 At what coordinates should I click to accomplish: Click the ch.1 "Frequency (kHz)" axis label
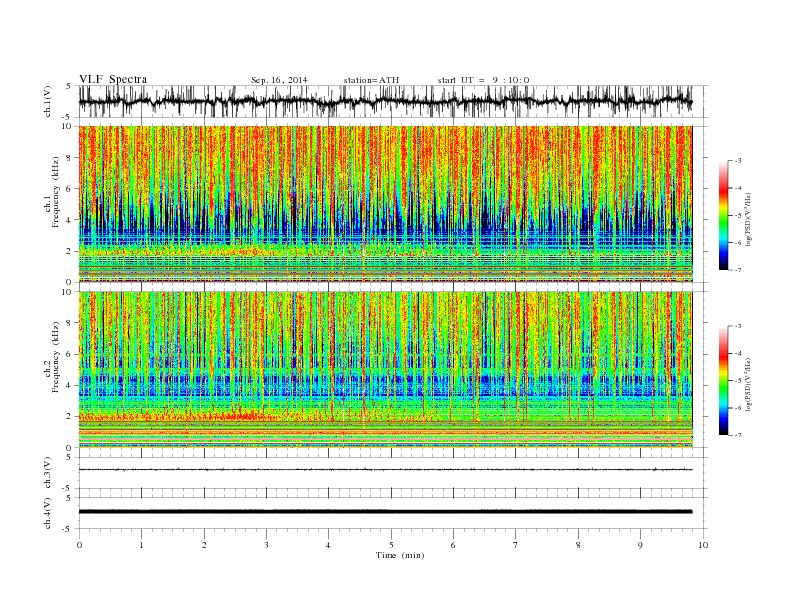56,192
